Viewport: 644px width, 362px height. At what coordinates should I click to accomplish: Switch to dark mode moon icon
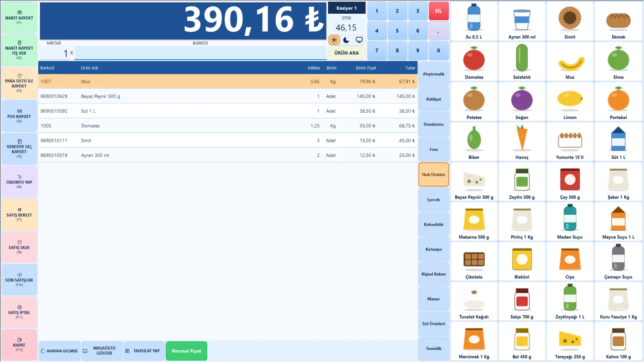click(346, 40)
